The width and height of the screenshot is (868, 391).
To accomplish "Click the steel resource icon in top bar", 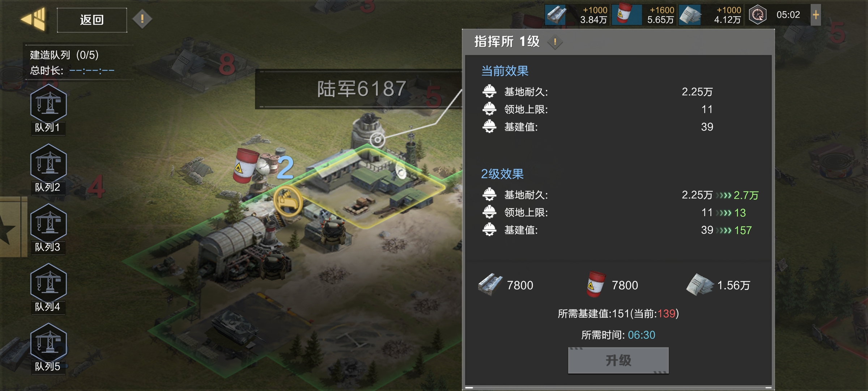I will click(x=556, y=15).
